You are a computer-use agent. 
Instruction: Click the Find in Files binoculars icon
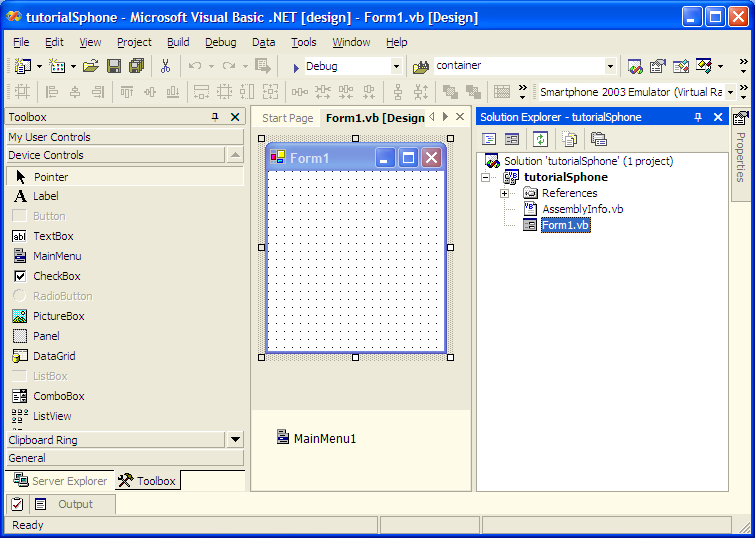coord(421,67)
